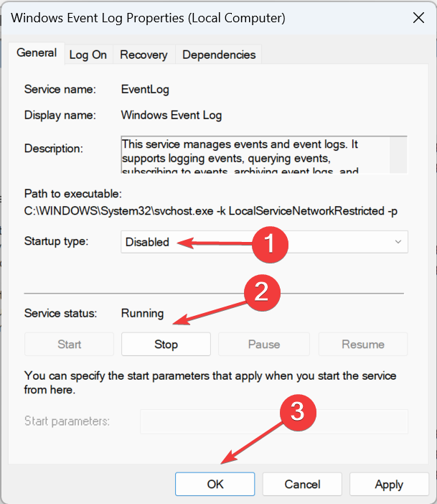
Task: Open the Log On tab
Action: 88,55
